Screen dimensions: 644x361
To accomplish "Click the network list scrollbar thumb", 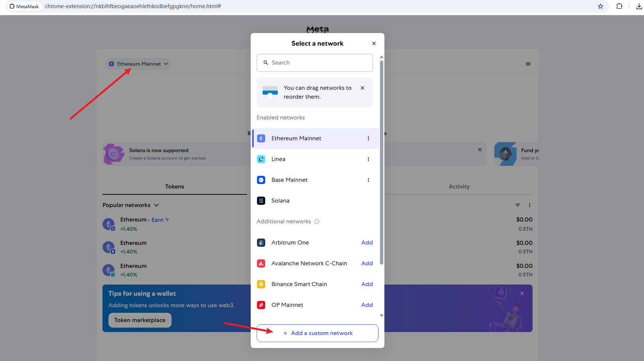I will [x=381, y=163].
